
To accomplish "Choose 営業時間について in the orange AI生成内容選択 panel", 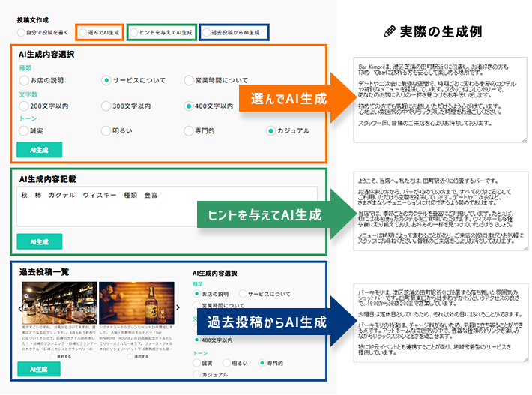I will pos(189,80).
